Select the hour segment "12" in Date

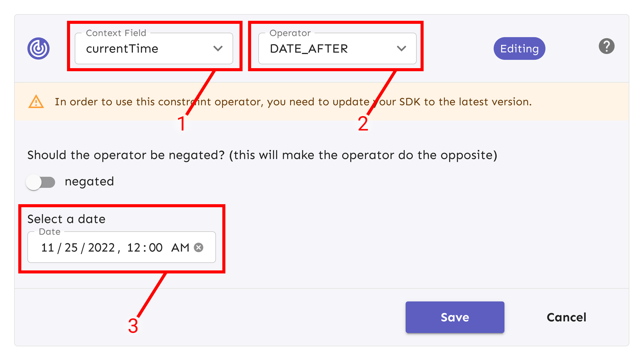tap(134, 247)
